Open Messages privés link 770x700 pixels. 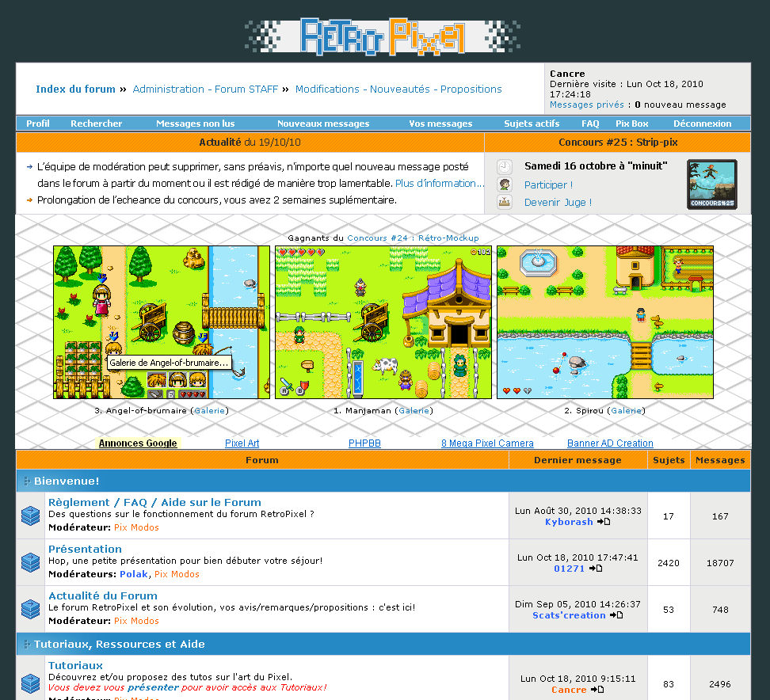click(587, 105)
